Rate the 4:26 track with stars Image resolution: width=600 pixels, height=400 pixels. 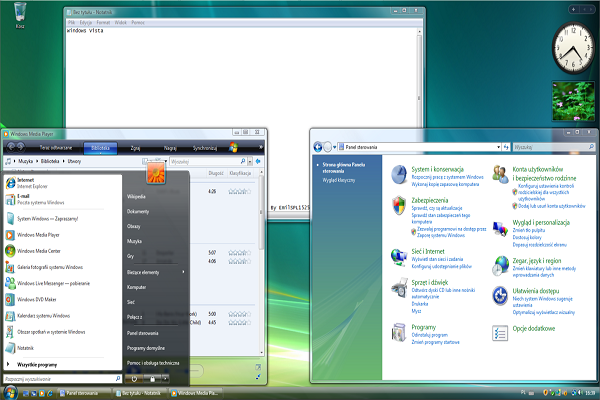(x=239, y=191)
